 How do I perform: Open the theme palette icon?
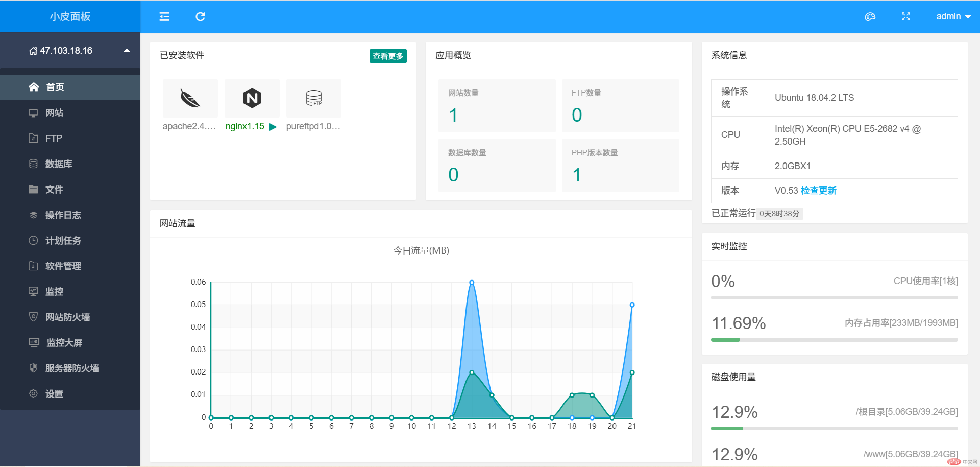(870, 17)
